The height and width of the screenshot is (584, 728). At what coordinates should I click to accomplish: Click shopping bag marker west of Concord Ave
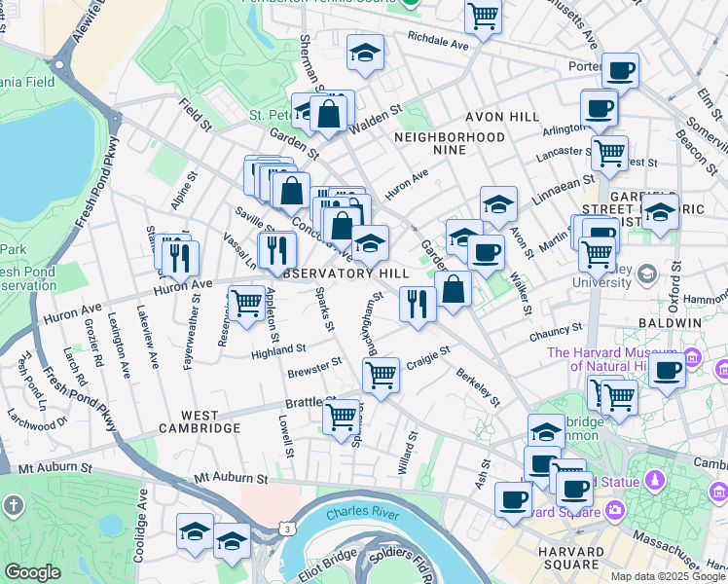pos(291,192)
